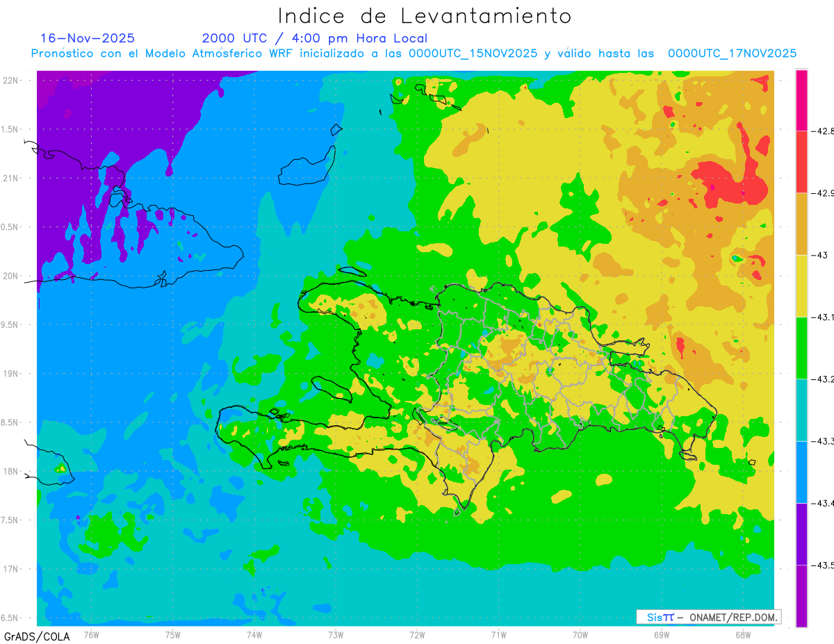This screenshot has width=834, height=644.
Task: Click the '69W' longitude label
Action: pyautogui.click(x=662, y=634)
